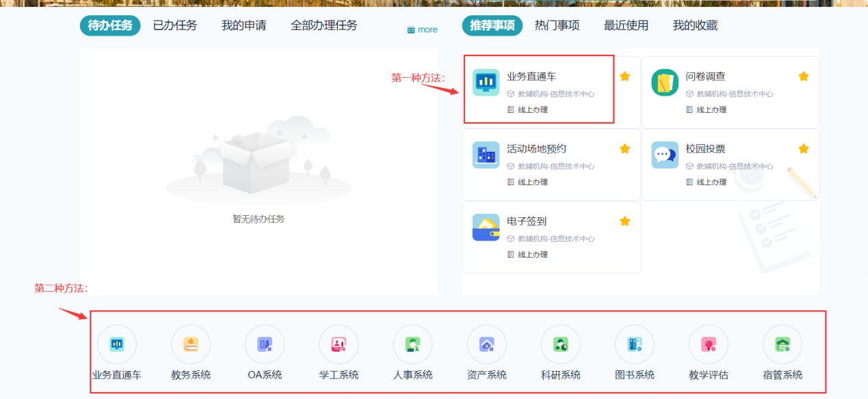The height and width of the screenshot is (399, 868).
Task: Launch the 宿管系统 icon
Action: point(782,345)
